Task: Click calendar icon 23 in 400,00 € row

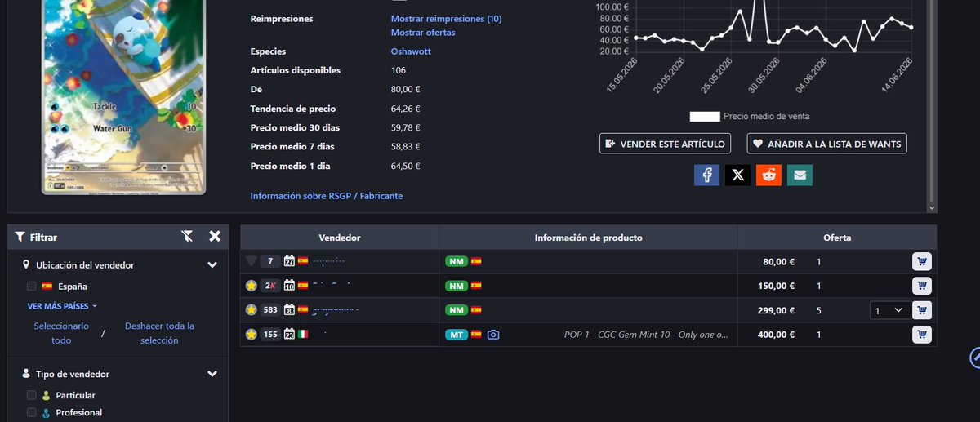Action: coord(289,335)
